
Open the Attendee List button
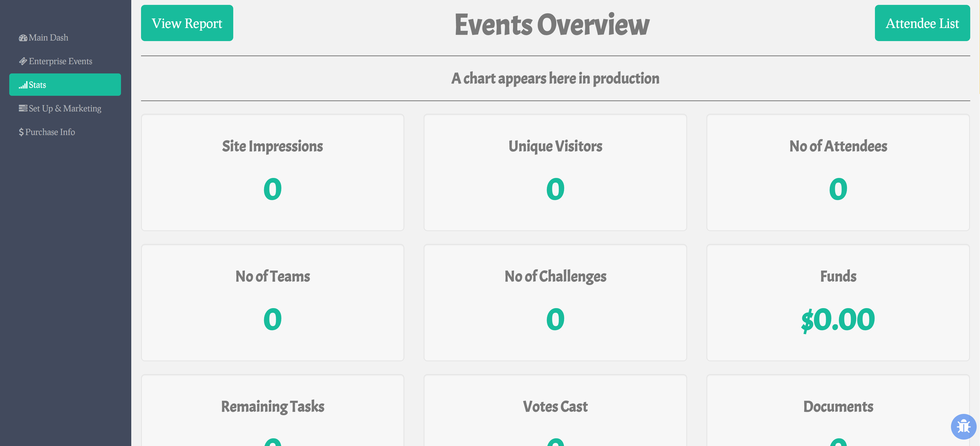click(x=922, y=23)
